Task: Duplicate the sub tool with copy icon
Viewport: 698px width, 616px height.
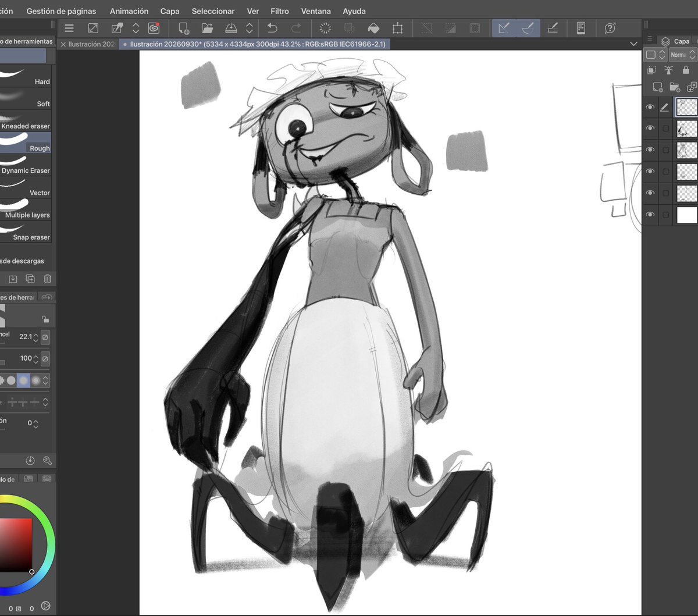Action: (30, 279)
